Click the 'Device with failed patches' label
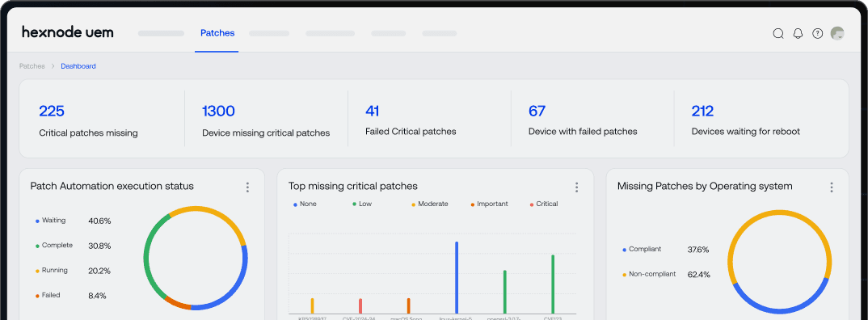Viewport: 868px width, 320px height. (583, 132)
